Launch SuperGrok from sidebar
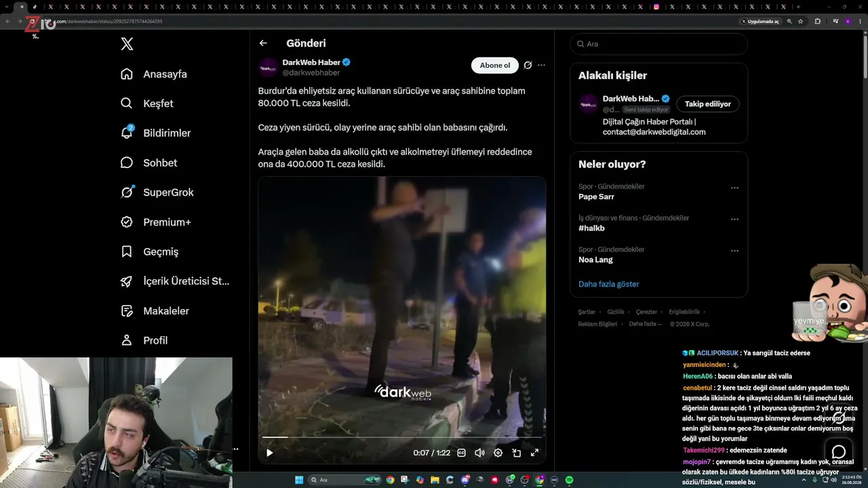868x488 pixels. 157,192
